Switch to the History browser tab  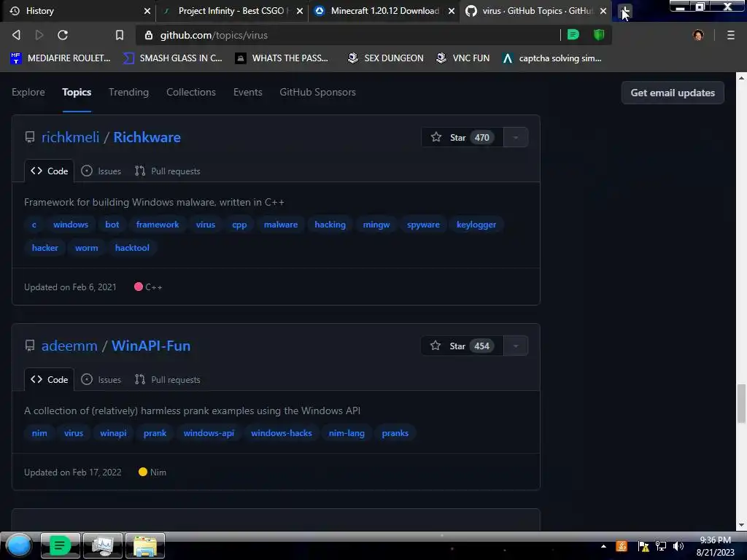click(79, 11)
